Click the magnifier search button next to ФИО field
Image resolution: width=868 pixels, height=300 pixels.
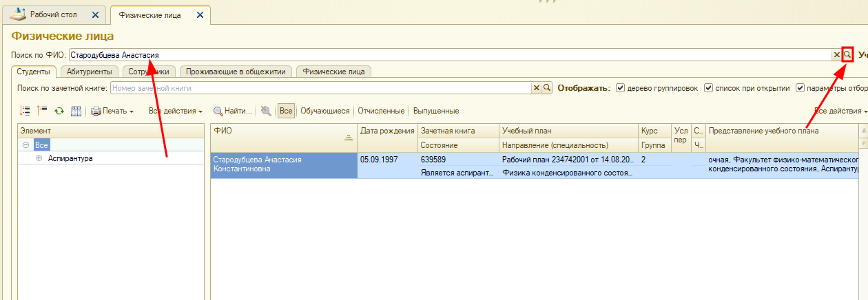[x=847, y=55]
